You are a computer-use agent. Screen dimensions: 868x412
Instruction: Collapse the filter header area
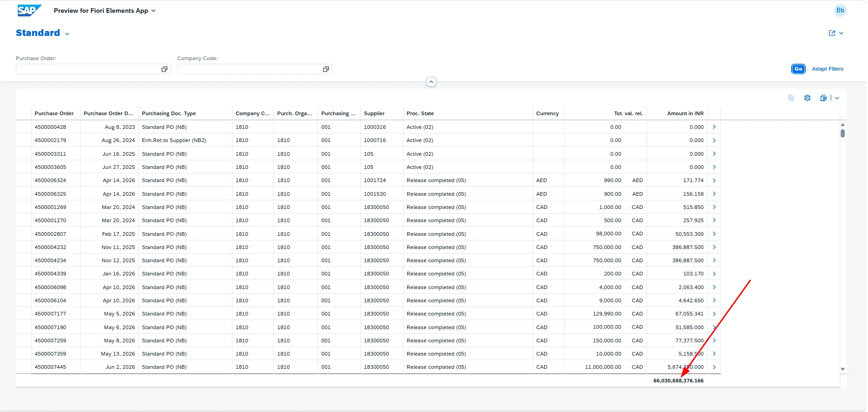tap(431, 82)
